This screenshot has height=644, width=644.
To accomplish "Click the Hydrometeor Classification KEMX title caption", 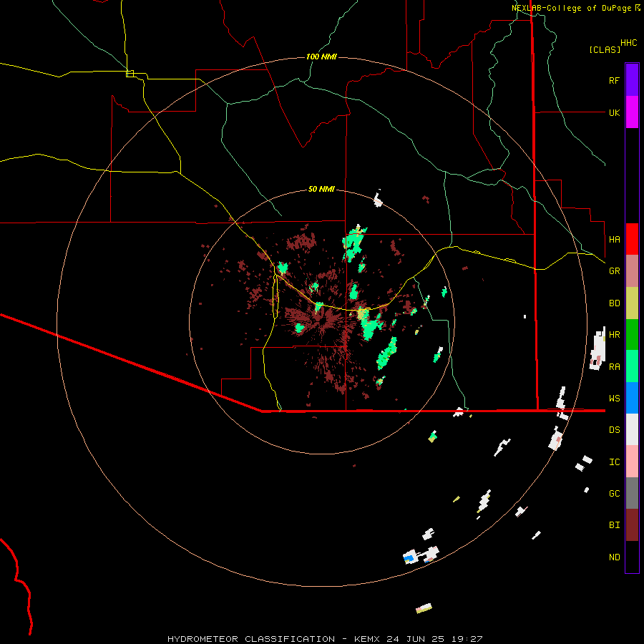I will pos(325,639).
